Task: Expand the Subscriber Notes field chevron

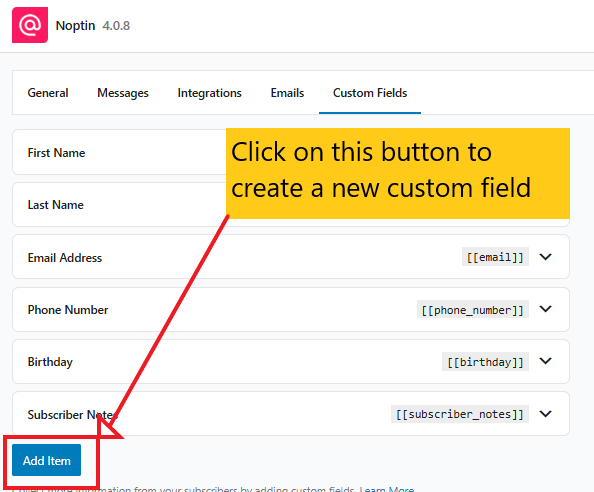Action: [546, 414]
